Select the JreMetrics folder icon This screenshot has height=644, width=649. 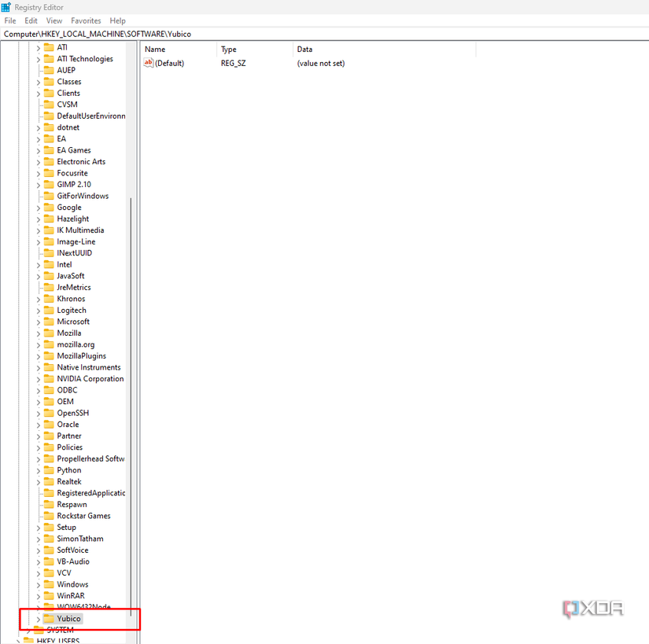pos(49,287)
